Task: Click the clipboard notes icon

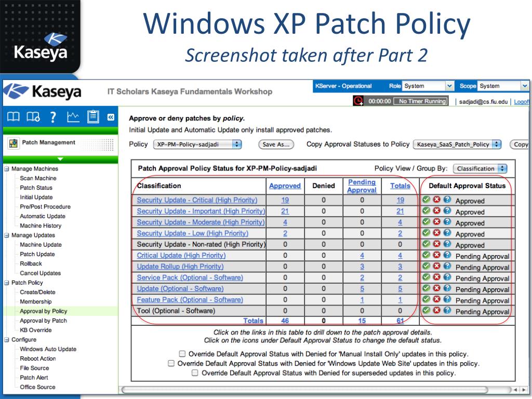Action: 93,117
